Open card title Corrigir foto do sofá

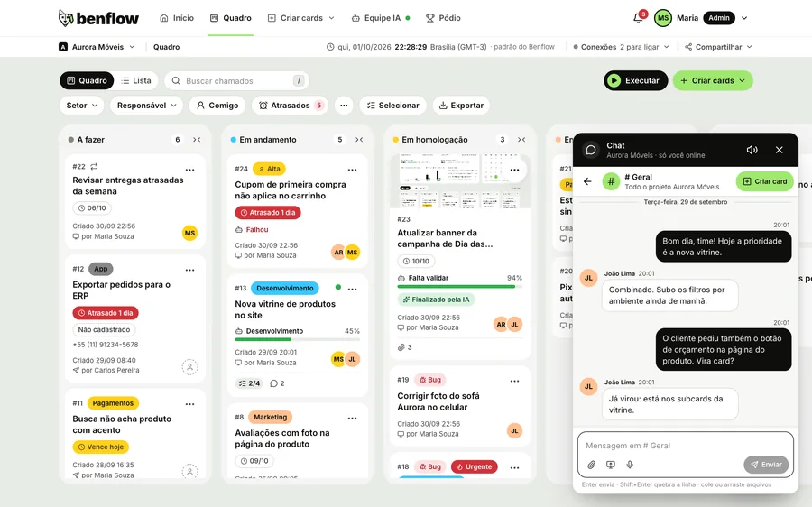pyautogui.click(x=438, y=401)
